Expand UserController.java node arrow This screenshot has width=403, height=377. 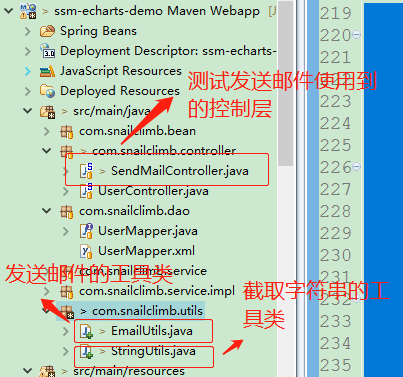pos(66,191)
